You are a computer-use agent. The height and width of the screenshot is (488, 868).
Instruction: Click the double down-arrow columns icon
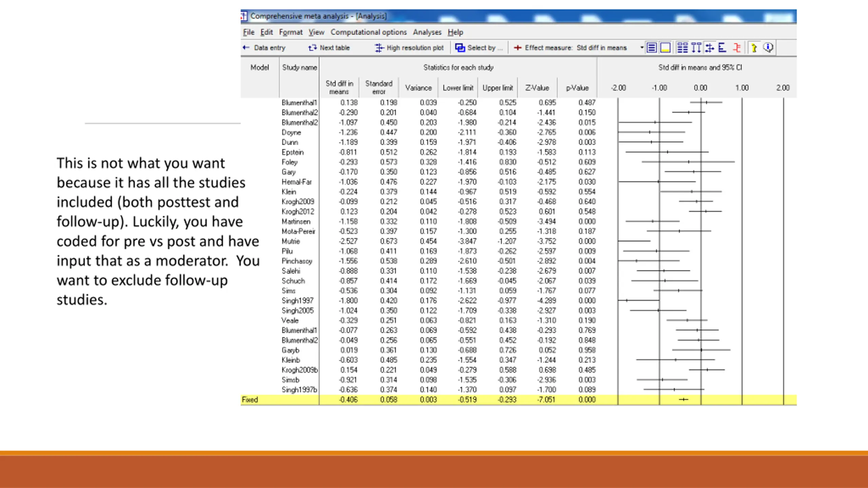[x=696, y=48]
